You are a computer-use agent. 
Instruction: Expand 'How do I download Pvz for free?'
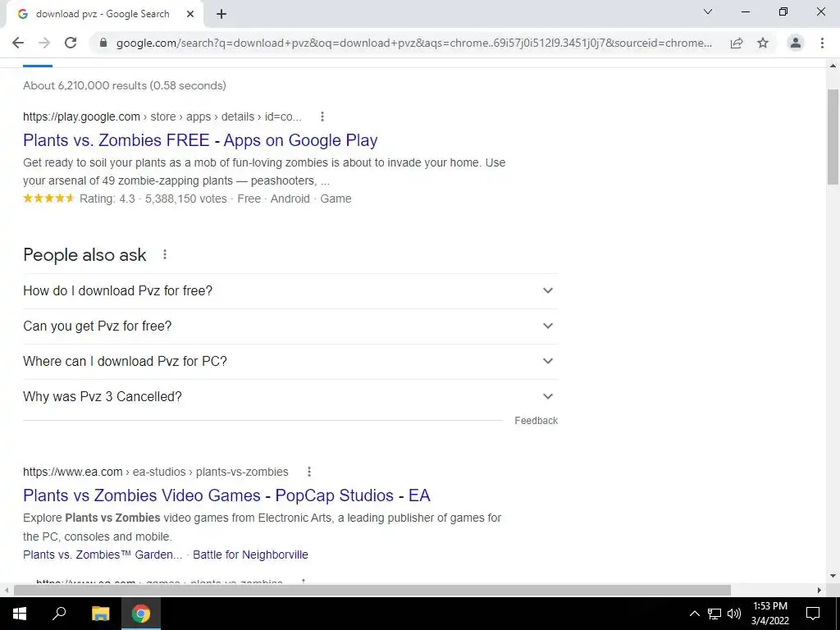(x=290, y=291)
